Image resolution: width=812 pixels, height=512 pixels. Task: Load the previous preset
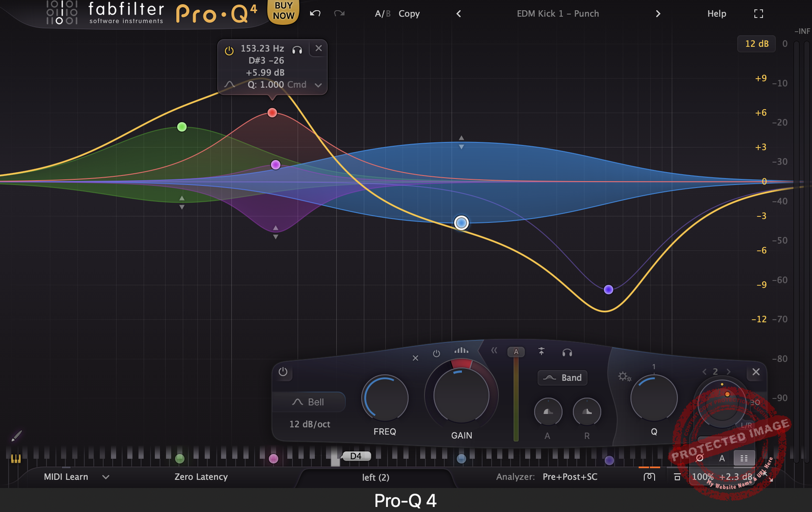459,14
